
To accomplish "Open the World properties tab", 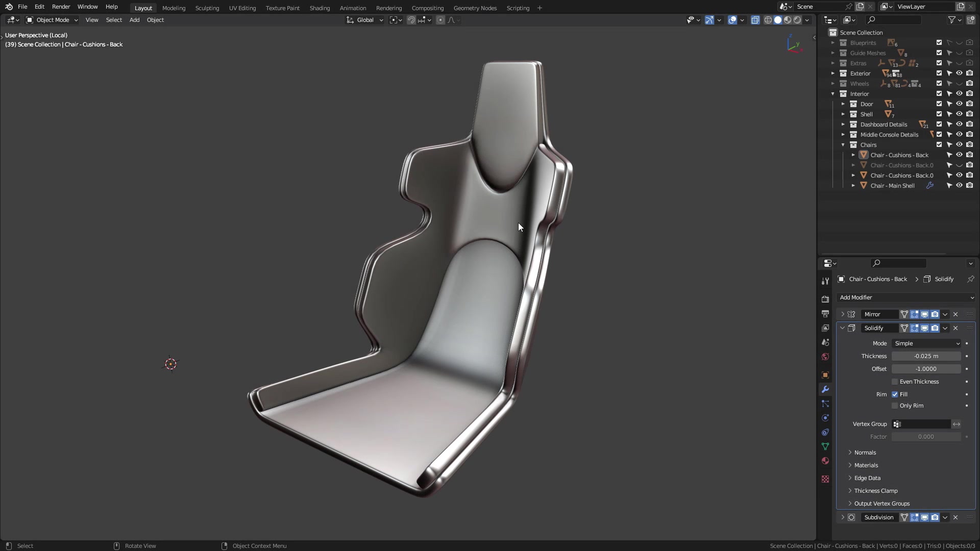I will pos(825,357).
